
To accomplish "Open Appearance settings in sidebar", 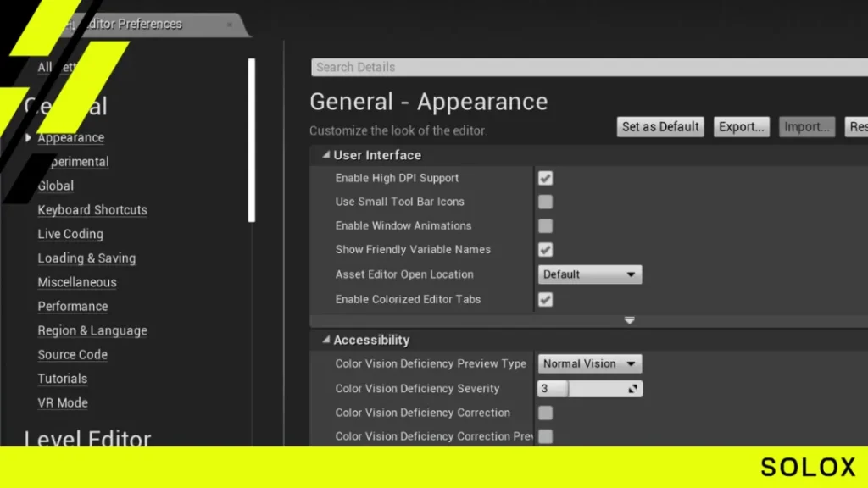I will click(71, 138).
